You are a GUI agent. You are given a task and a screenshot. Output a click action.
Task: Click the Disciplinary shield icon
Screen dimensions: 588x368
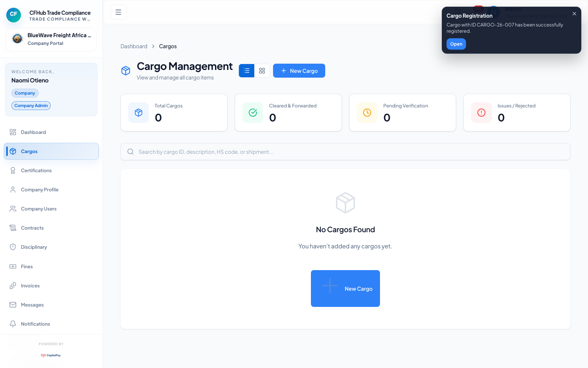[x=13, y=247]
